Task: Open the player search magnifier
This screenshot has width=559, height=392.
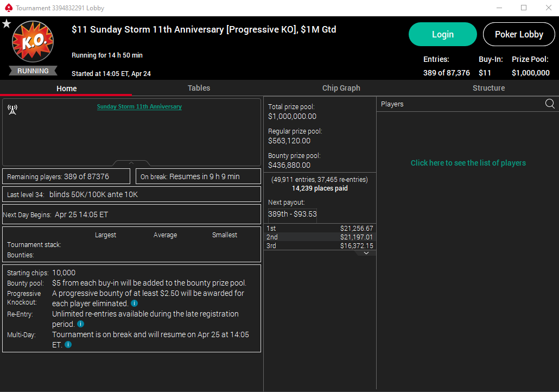Action: click(x=550, y=104)
